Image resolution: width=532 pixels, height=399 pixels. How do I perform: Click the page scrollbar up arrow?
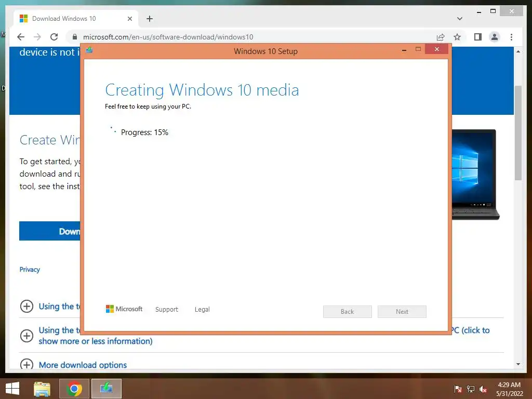518,51
